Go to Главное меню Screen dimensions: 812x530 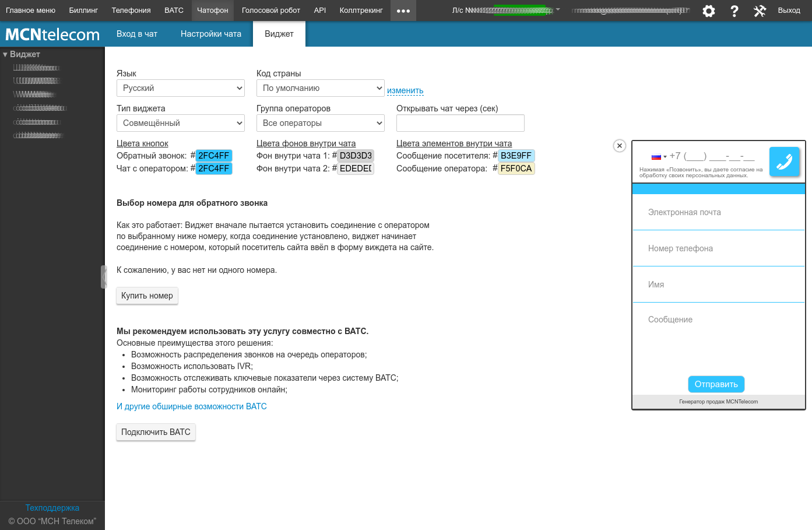tap(30, 10)
